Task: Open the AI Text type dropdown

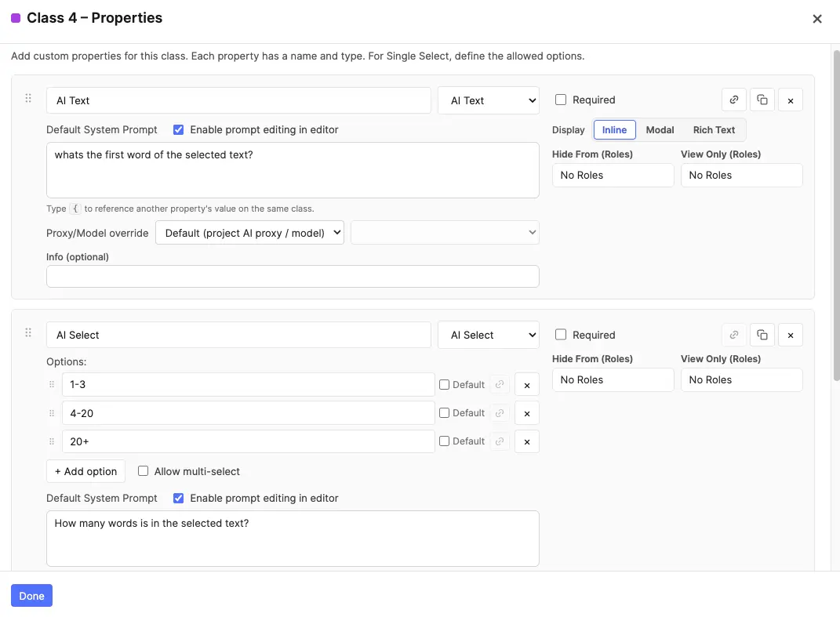Action: 489,100
